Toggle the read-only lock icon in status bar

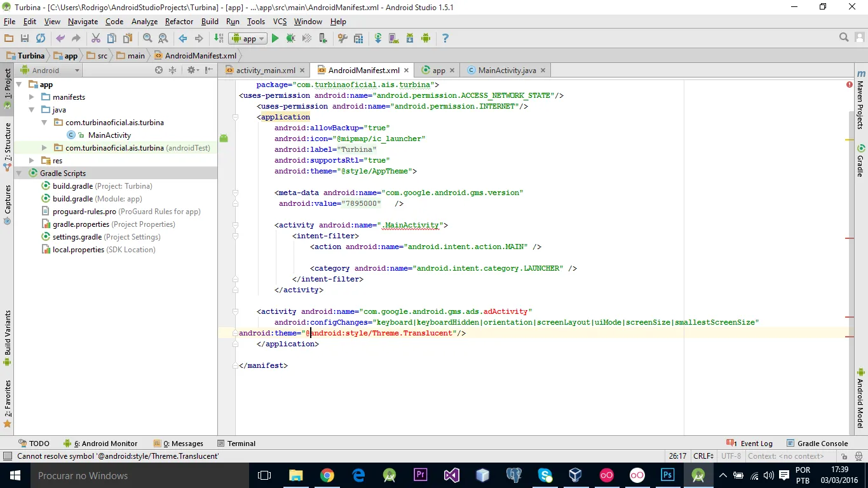point(844,456)
